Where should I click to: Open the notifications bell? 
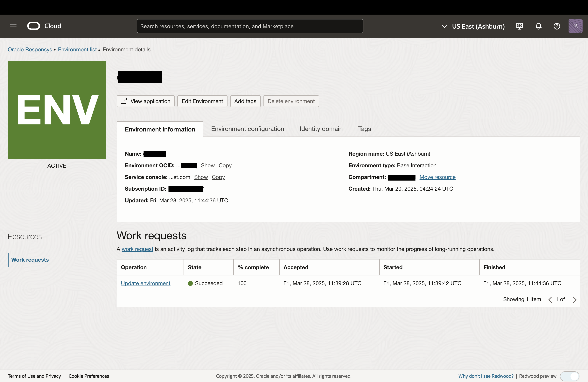click(538, 26)
